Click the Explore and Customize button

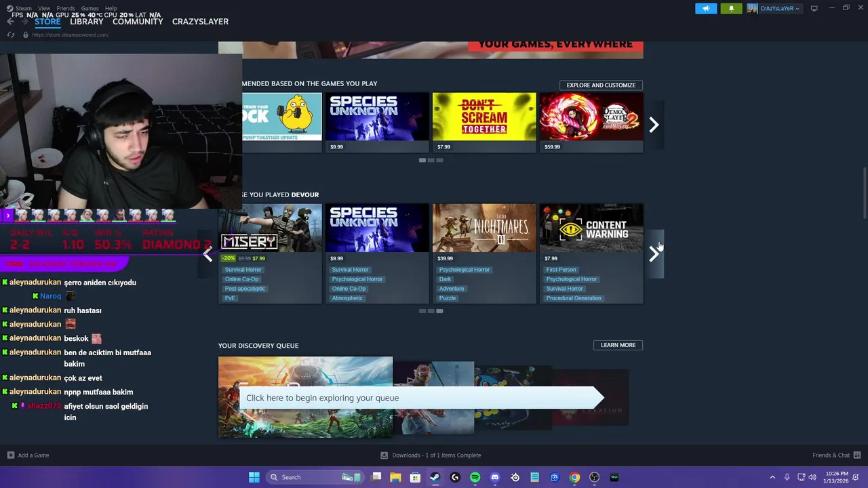point(601,85)
